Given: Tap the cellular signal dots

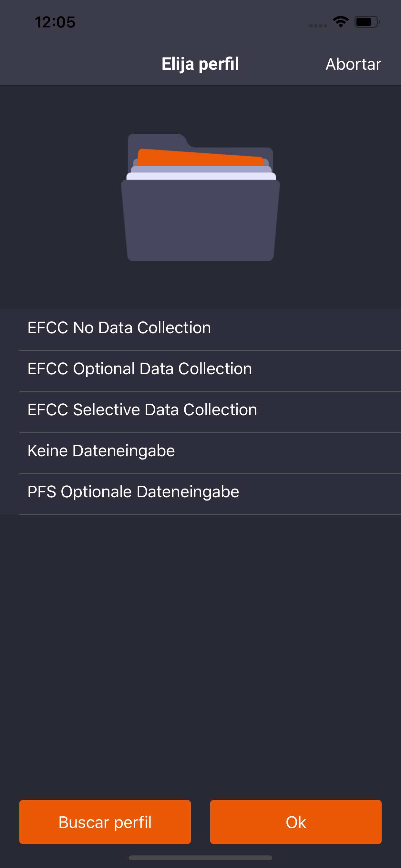Looking at the screenshot, I should click(318, 26).
